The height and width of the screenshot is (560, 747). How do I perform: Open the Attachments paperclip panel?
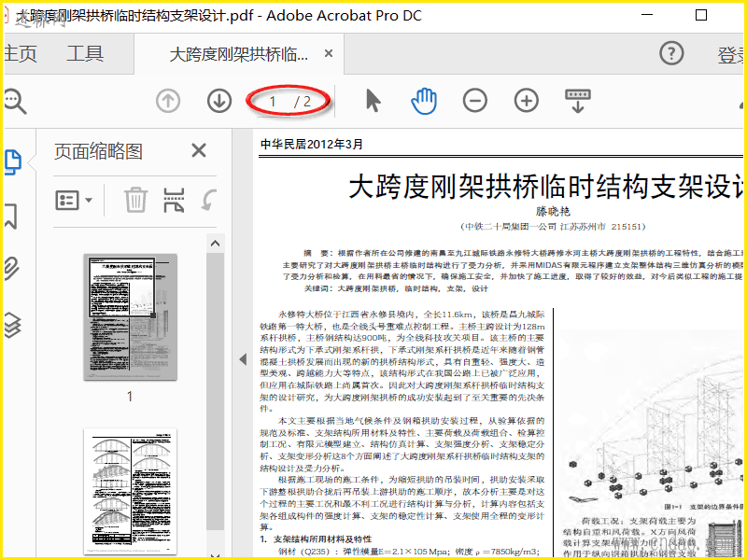(x=12, y=268)
